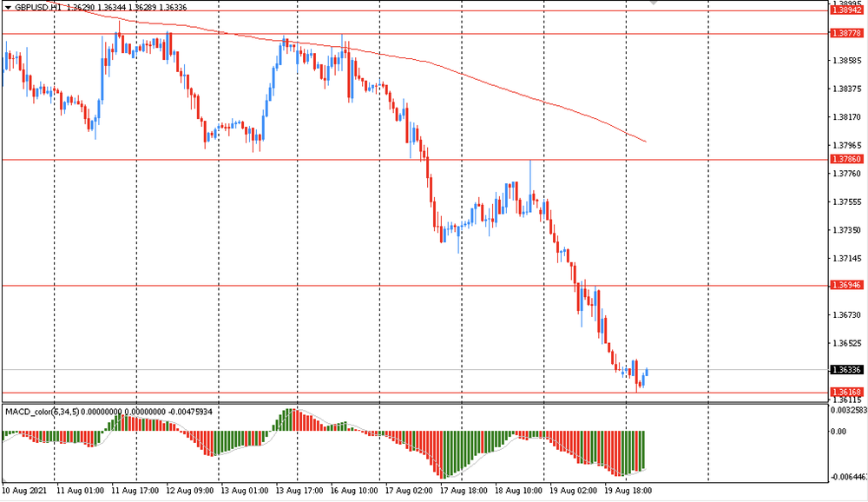Click the 1.38375 value on price scale
868x502 pixels.
[847, 89]
